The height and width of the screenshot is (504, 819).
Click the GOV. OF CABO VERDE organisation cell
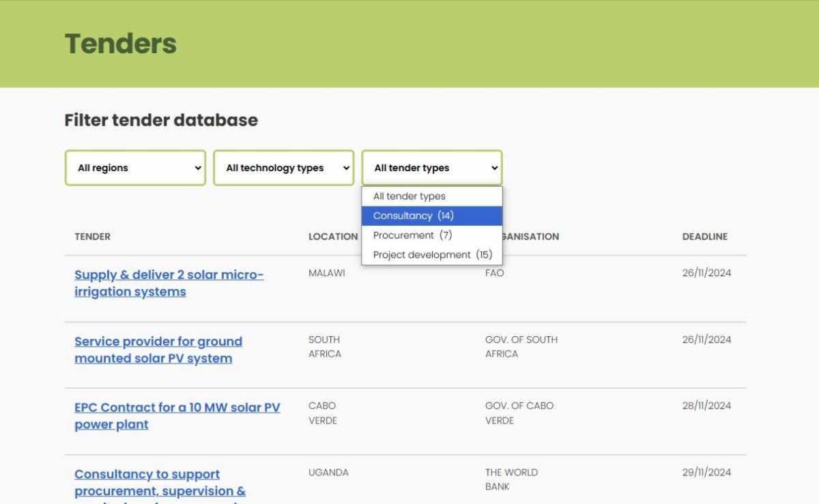519,413
